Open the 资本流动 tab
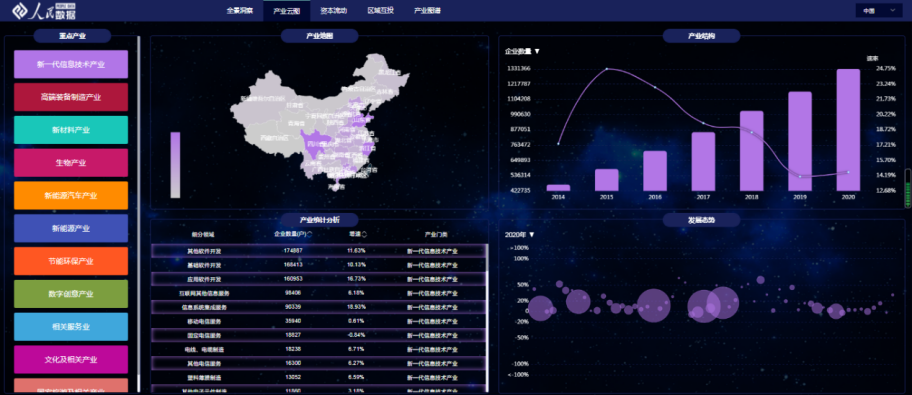The image size is (912, 395). (x=334, y=10)
